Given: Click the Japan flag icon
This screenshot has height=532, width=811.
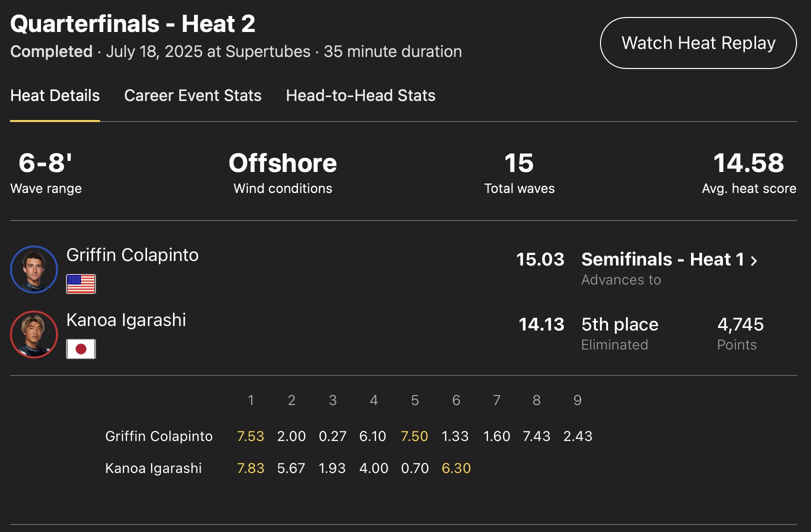Looking at the screenshot, I should [81, 349].
